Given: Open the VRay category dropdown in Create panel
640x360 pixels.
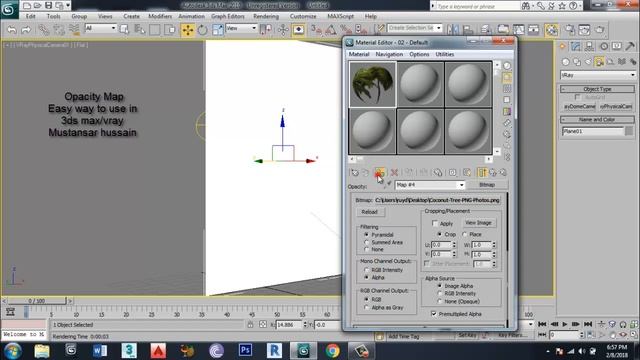Looking at the screenshot, I should coord(598,75).
